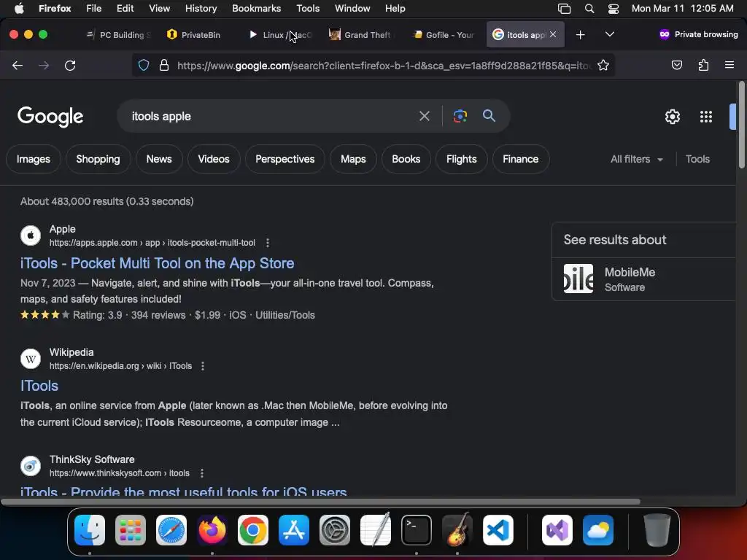Switch to the Linux / MacOS tab
Screen dimensions: 747x560
click(279, 35)
